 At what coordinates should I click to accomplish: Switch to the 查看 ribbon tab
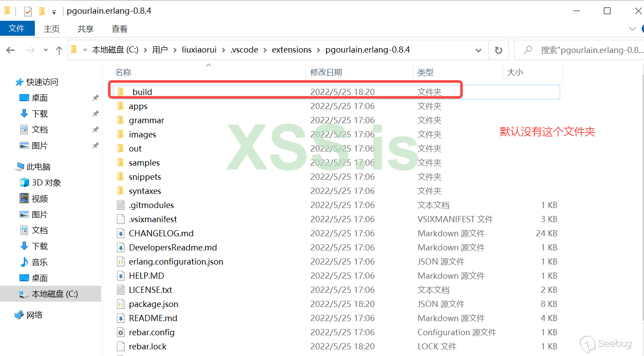click(120, 29)
